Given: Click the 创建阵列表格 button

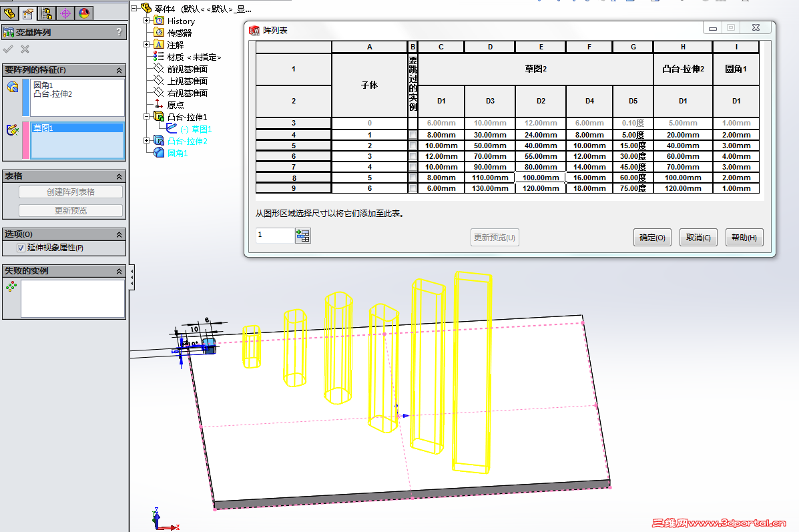Looking at the screenshot, I should 71,192.
